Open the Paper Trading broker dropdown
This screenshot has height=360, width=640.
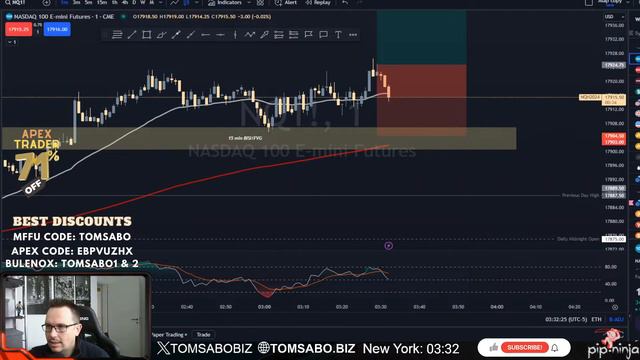tap(169, 335)
